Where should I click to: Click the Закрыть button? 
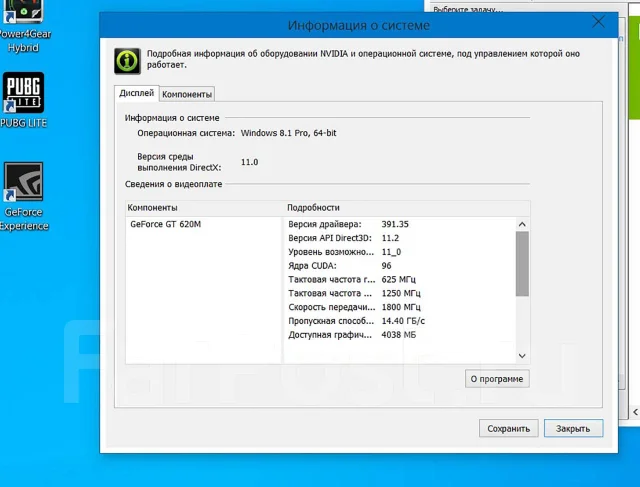point(573,429)
